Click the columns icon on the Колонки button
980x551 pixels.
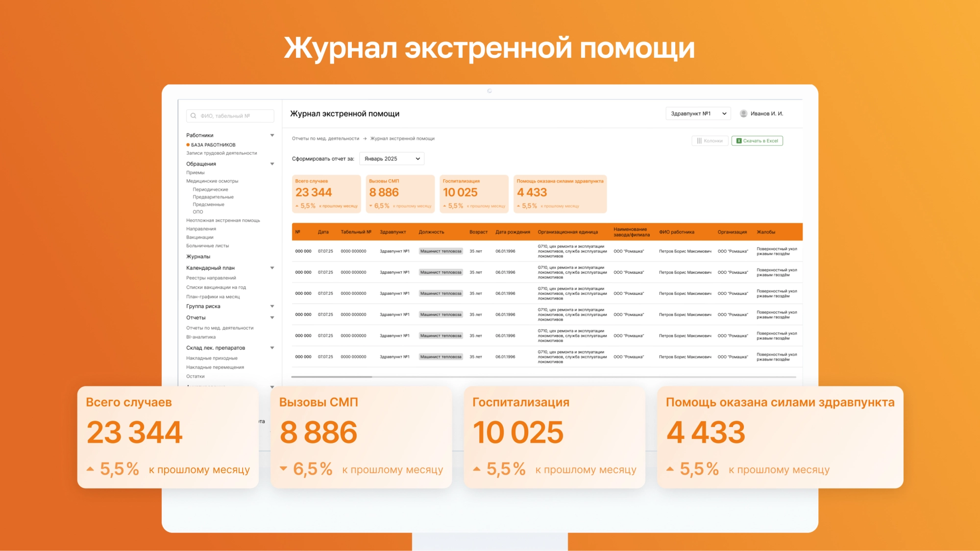pyautogui.click(x=701, y=141)
